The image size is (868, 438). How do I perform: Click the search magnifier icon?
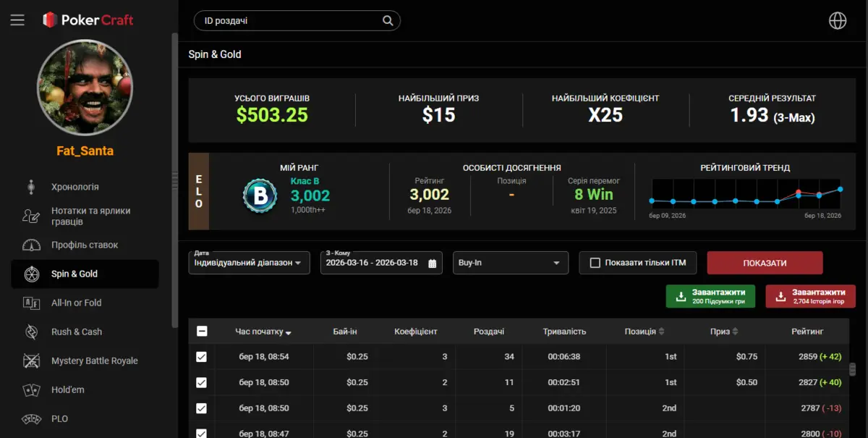pos(388,21)
